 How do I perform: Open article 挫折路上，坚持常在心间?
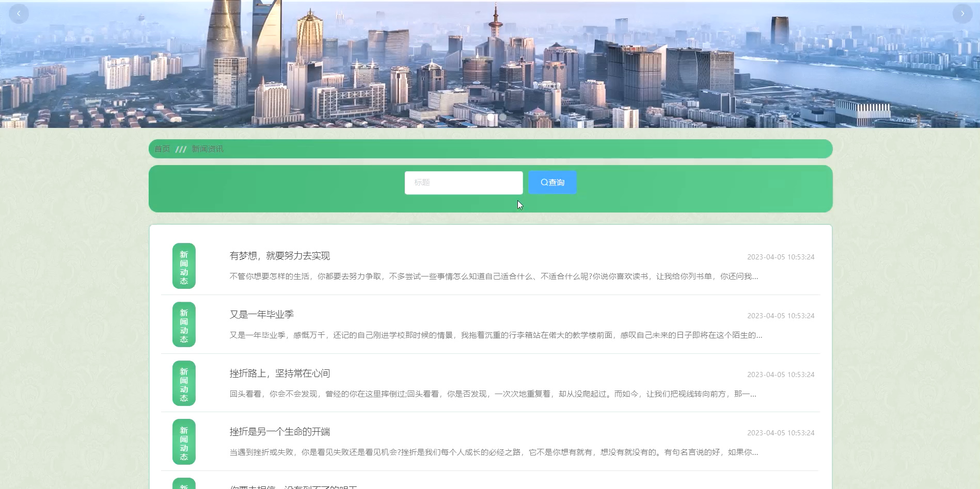pos(280,373)
